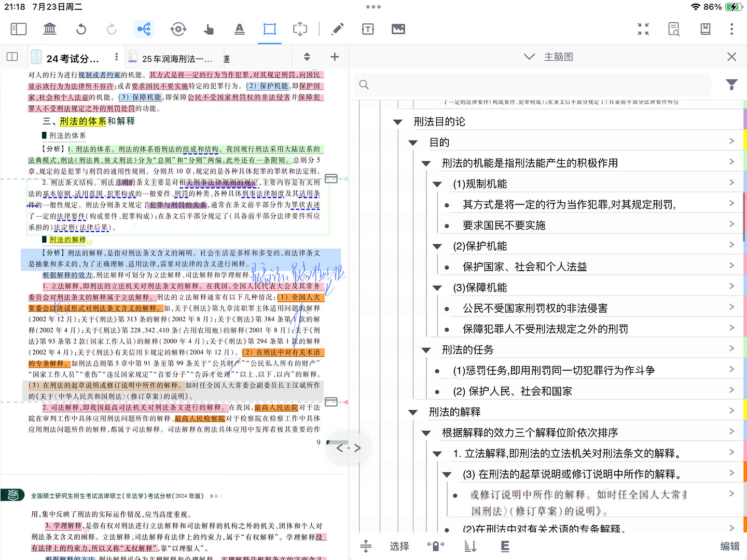Open the outline filter funnel
This screenshot has width=747, height=560.
click(x=731, y=85)
